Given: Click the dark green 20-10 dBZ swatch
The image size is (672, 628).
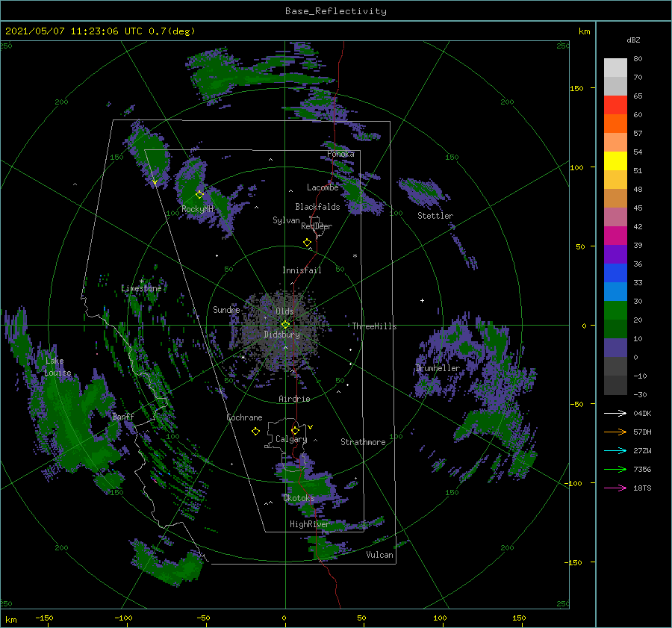Looking at the screenshot, I should (x=615, y=329).
